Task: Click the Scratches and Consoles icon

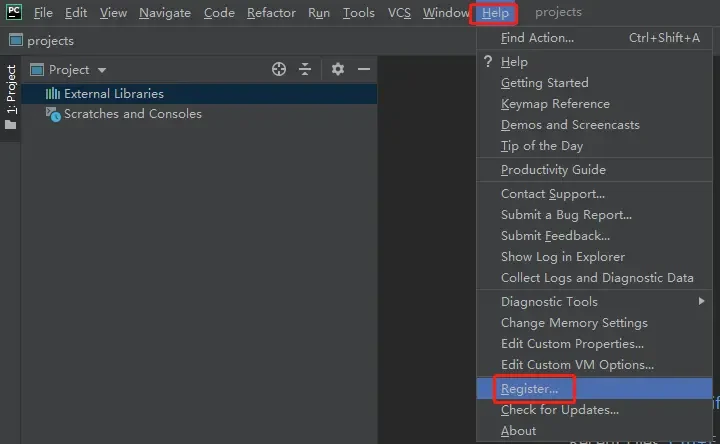Action: pyautogui.click(x=53, y=114)
